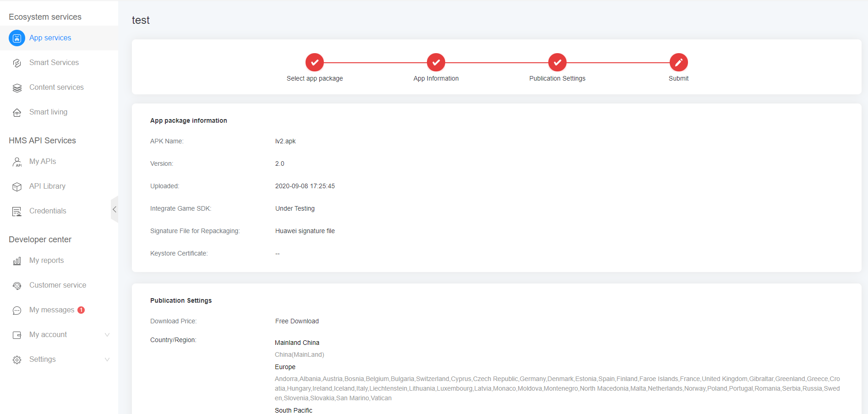Click the Smart Services sidebar icon
The width and height of the screenshot is (868, 414).
(x=17, y=63)
